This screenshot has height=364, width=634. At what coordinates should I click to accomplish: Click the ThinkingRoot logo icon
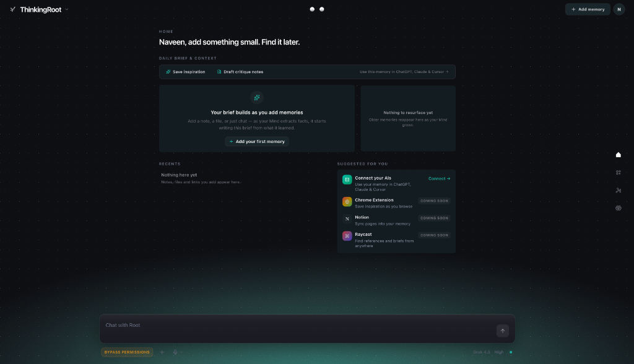[x=13, y=9]
